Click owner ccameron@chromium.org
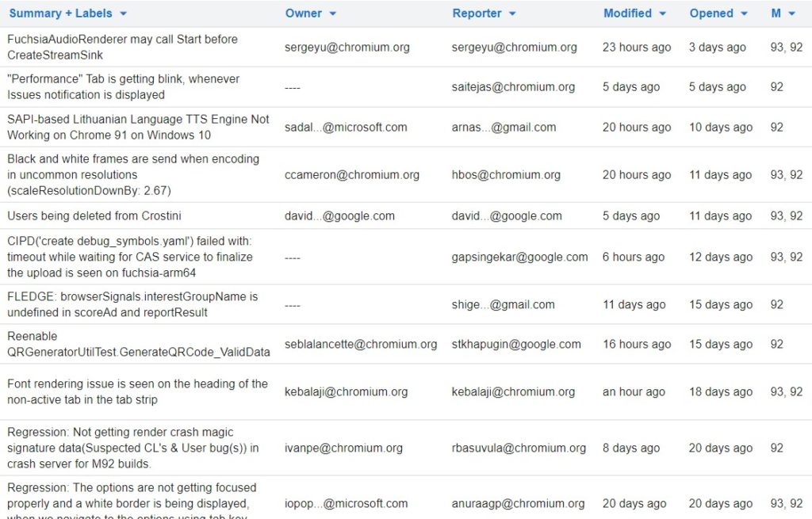Screen dimensions: 812x519 [352, 175]
